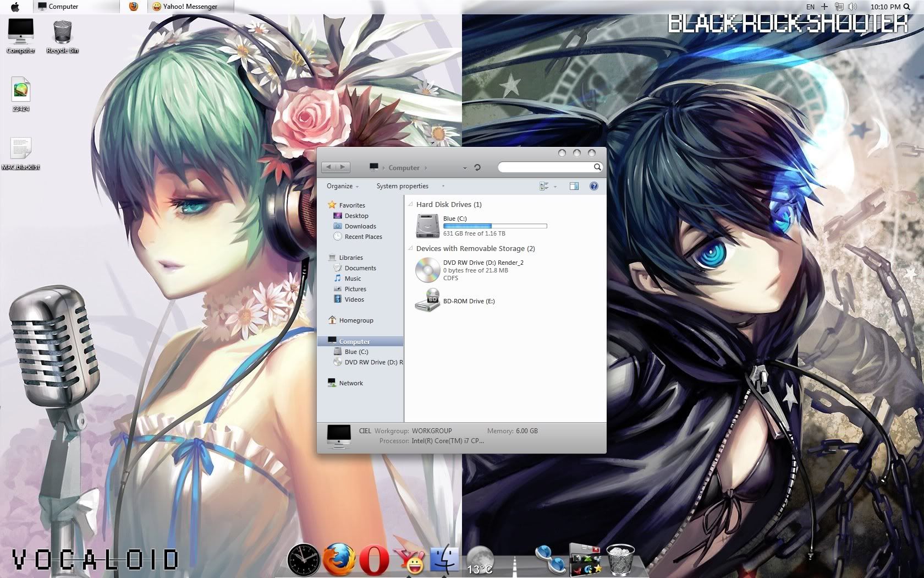This screenshot has width=924, height=578.
Task: Select the Blue (C:) hard drive icon
Action: click(427, 226)
